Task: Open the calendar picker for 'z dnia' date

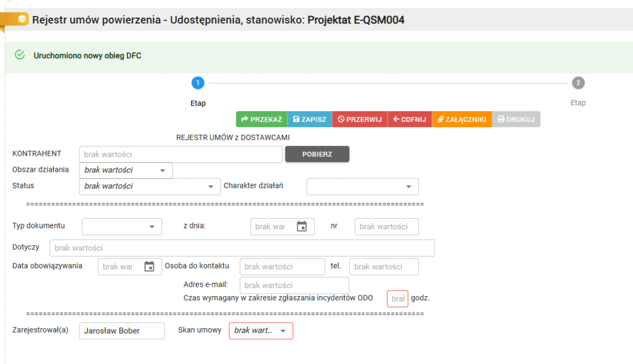Action: (x=302, y=226)
